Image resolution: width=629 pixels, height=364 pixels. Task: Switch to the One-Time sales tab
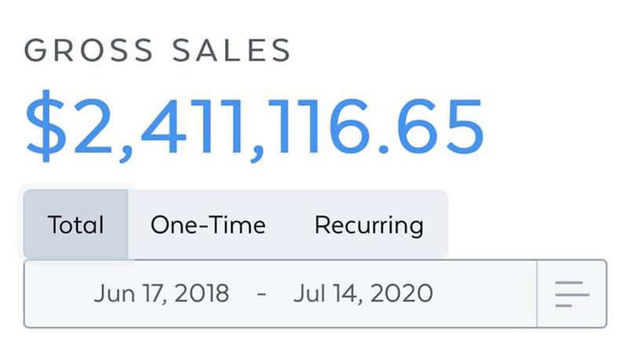point(208,225)
